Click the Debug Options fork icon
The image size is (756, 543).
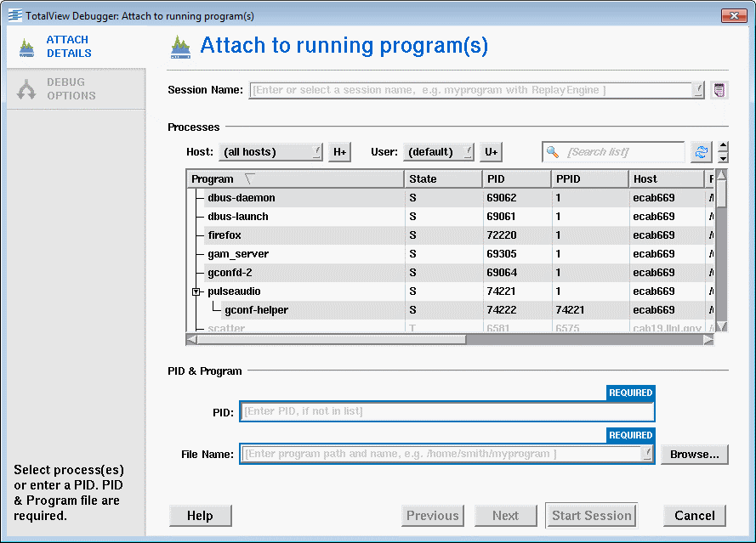(x=26, y=89)
